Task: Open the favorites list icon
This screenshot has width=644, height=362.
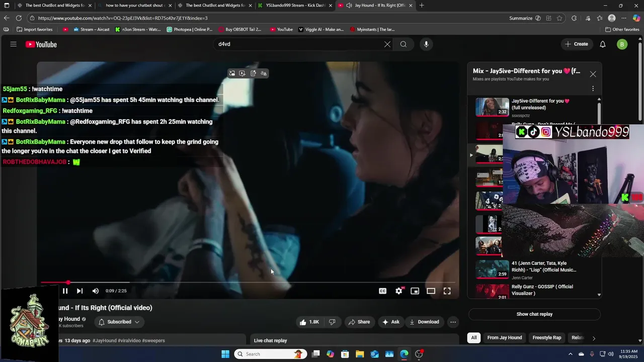Action: pyautogui.click(x=600, y=18)
